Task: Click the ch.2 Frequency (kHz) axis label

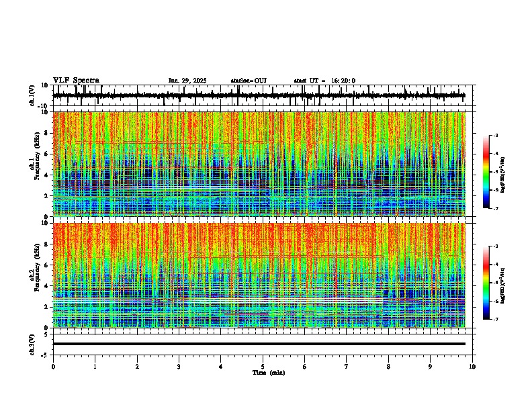Action: tap(36, 267)
